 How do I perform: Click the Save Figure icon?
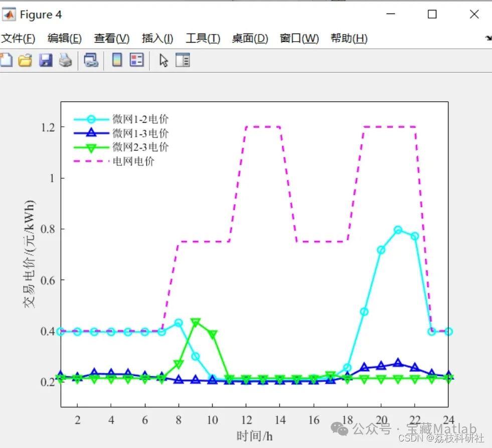pos(44,60)
